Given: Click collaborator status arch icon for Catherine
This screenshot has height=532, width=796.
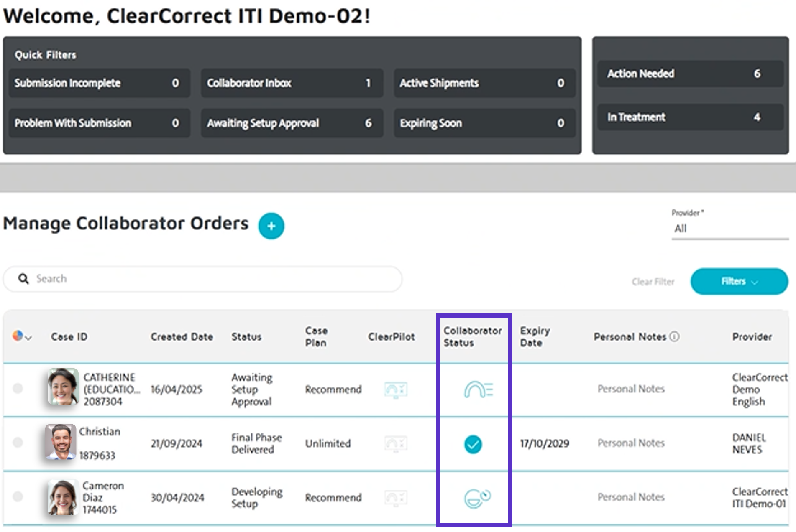Looking at the screenshot, I should [479, 390].
